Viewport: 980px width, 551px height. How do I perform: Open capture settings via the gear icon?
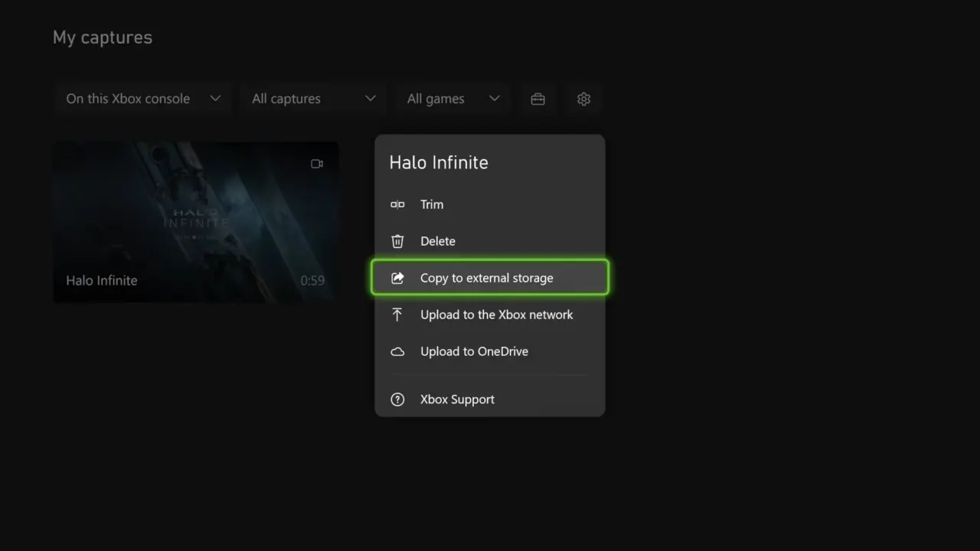583,99
